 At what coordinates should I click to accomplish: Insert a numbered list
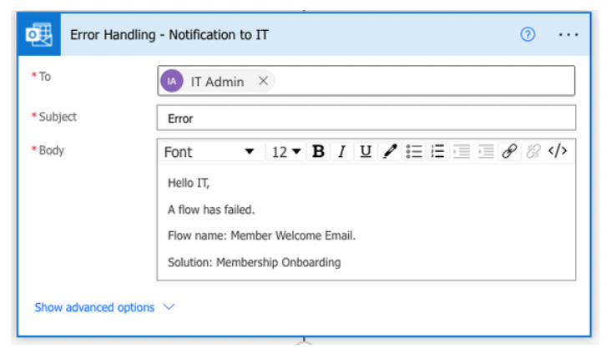click(x=437, y=151)
